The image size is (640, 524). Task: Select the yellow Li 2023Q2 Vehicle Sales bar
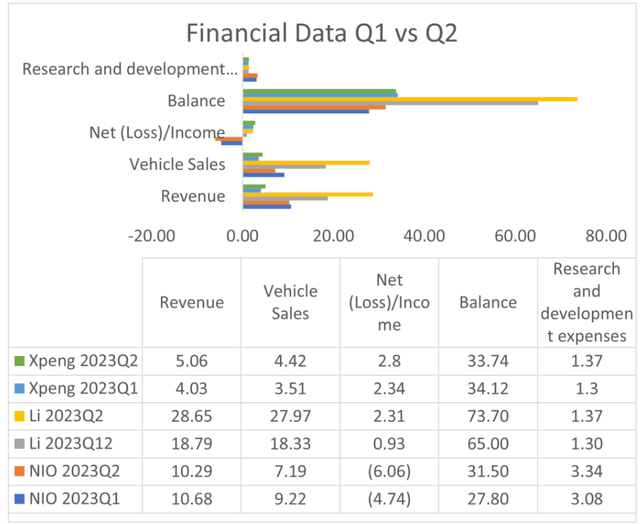[x=306, y=163]
